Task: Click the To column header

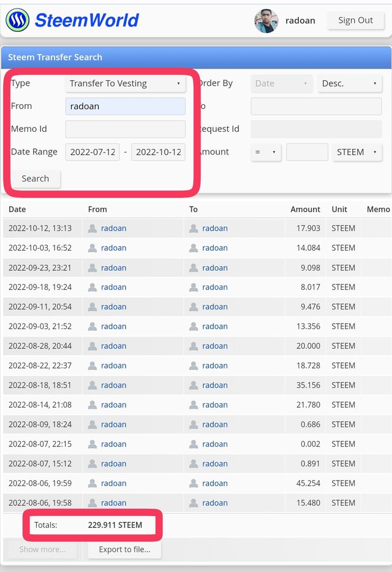Action: (194, 210)
